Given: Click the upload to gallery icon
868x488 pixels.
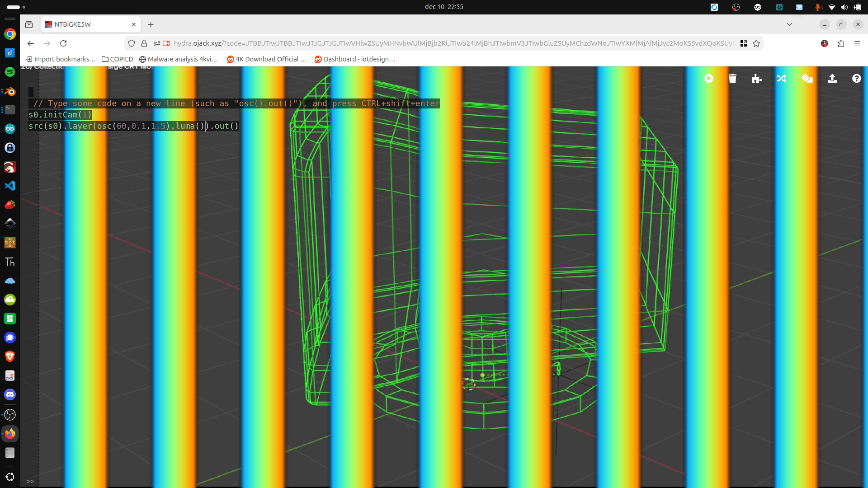Looking at the screenshot, I should coord(832,79).
